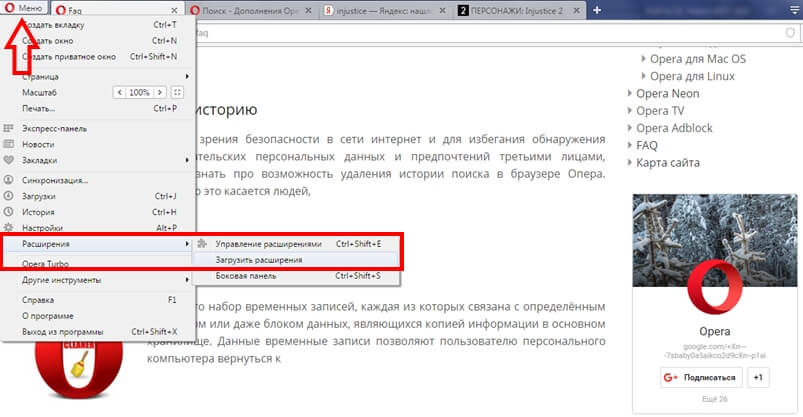Increase zoom with right arrow stepper
803x417 pixels.
pos(160,92)
